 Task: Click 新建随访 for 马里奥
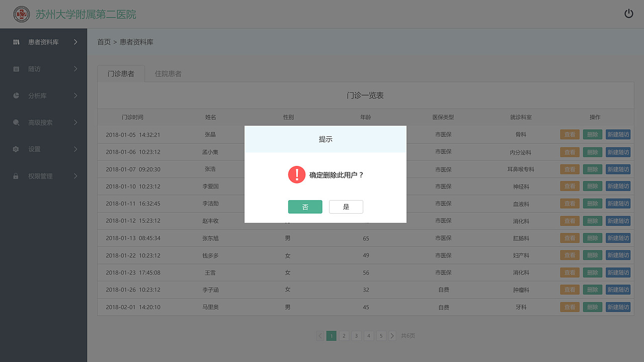[618, 307]
